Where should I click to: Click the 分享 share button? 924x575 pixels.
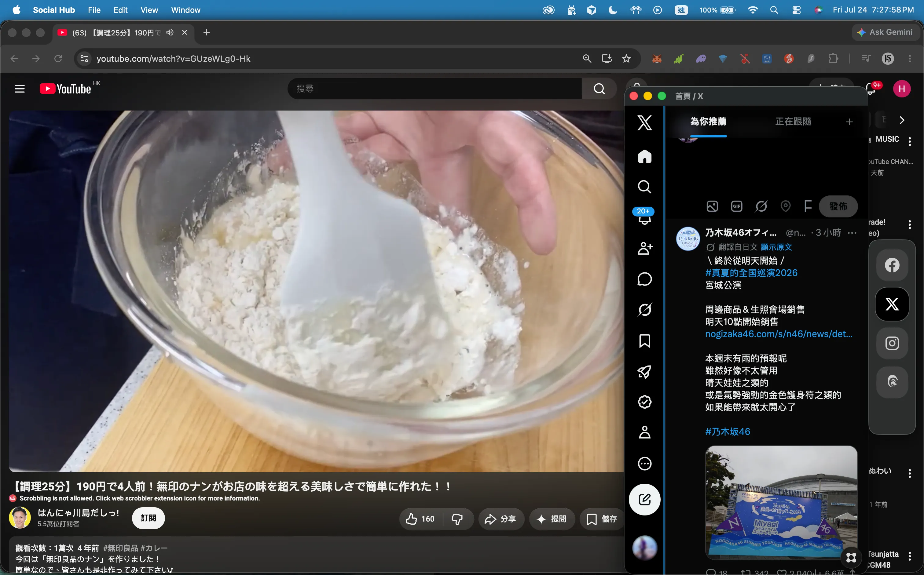(501, 519)
